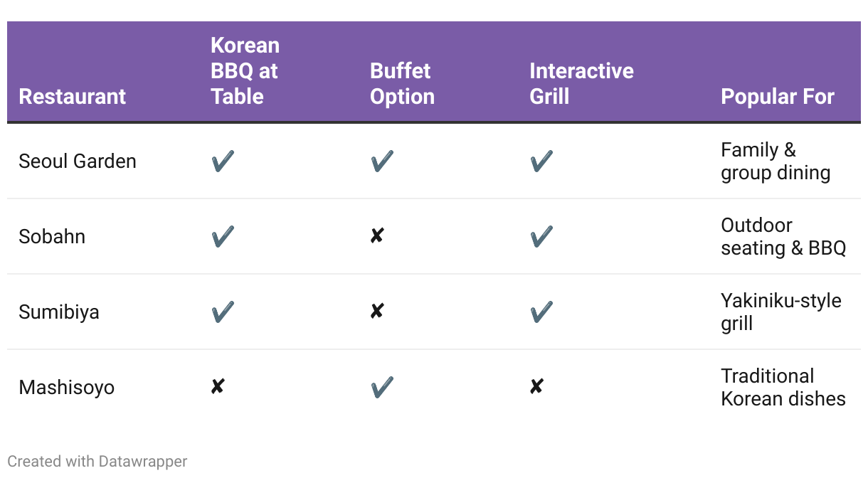Click Mashisoyo's Buffet Option checkmark
Screen dimensions: 868x478
[x=382, y=388]
